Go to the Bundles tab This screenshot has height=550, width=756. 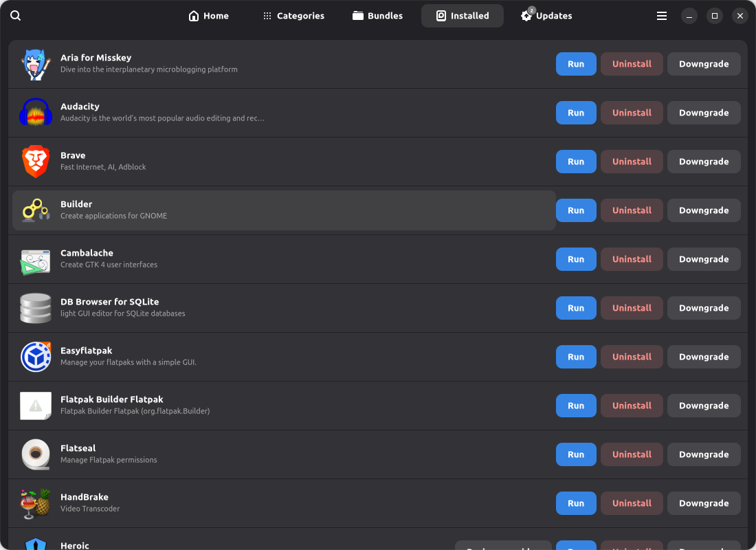(377, 16)
